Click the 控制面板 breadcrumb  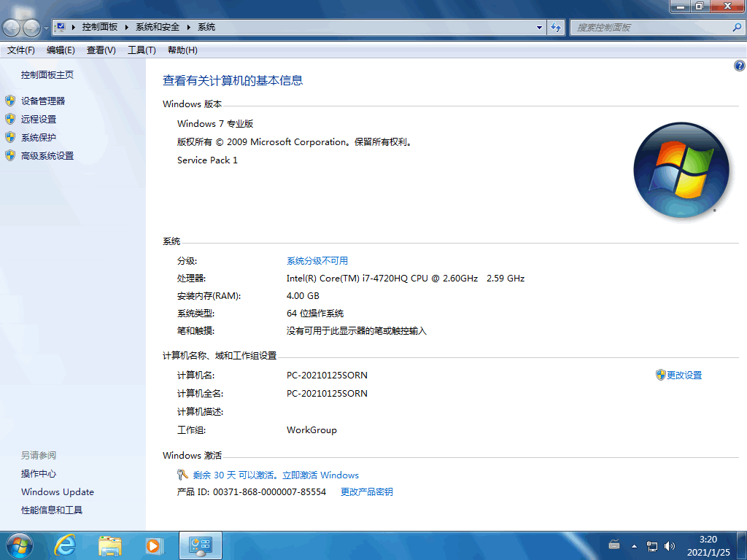click(99, 27)
